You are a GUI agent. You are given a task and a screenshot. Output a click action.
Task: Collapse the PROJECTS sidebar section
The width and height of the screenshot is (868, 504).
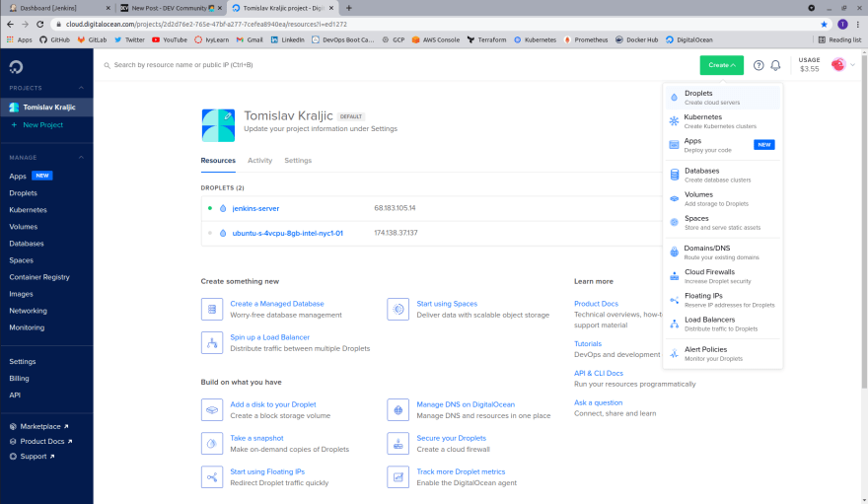(x=81, y=88)
